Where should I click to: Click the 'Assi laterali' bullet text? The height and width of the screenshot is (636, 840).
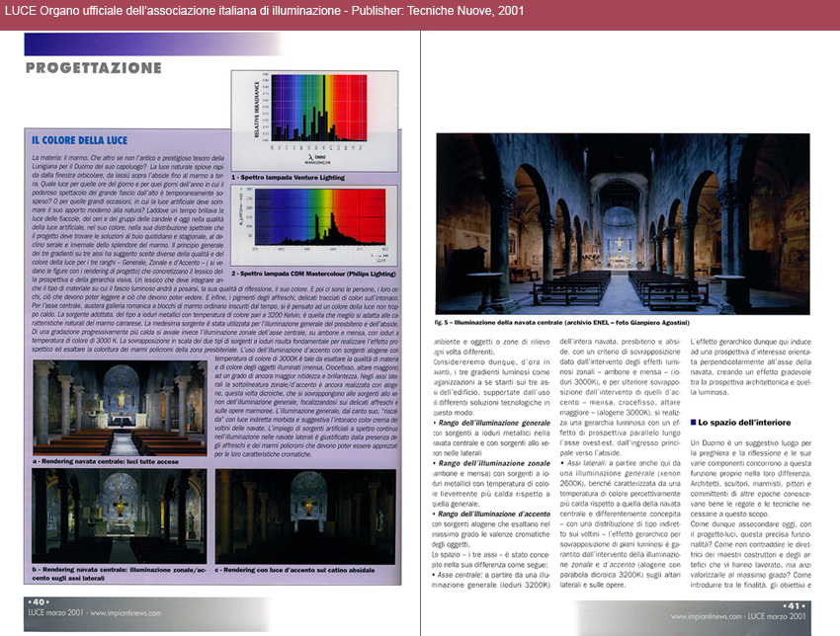pos(586,463)
